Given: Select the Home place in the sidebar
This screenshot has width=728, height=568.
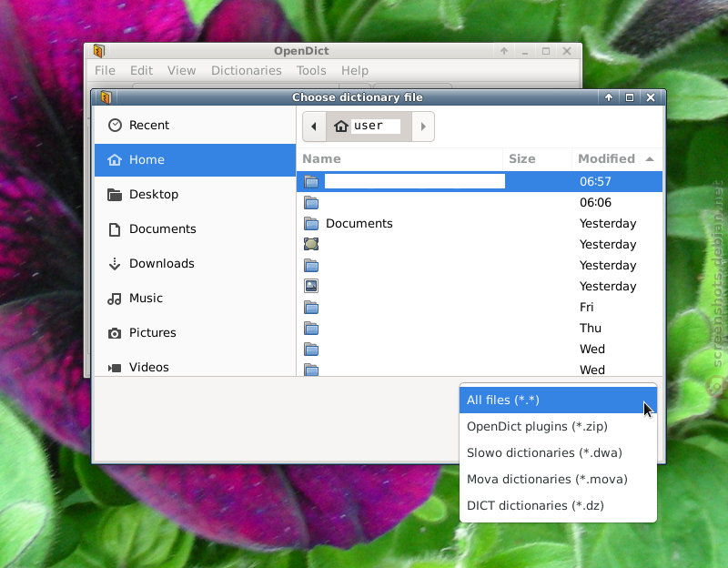Looking at the screenshot, I should pos(195,160).
